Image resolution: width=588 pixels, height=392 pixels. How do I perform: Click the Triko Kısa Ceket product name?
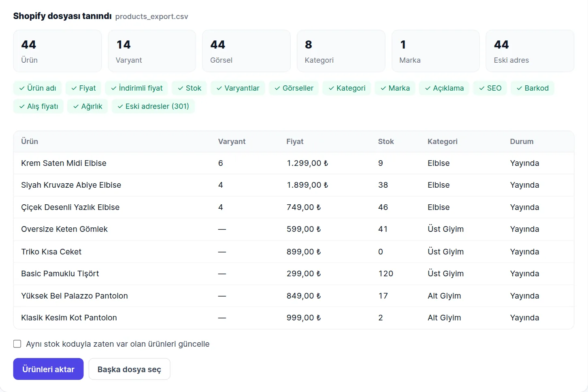pyautogui.click(x=51, y=252)
